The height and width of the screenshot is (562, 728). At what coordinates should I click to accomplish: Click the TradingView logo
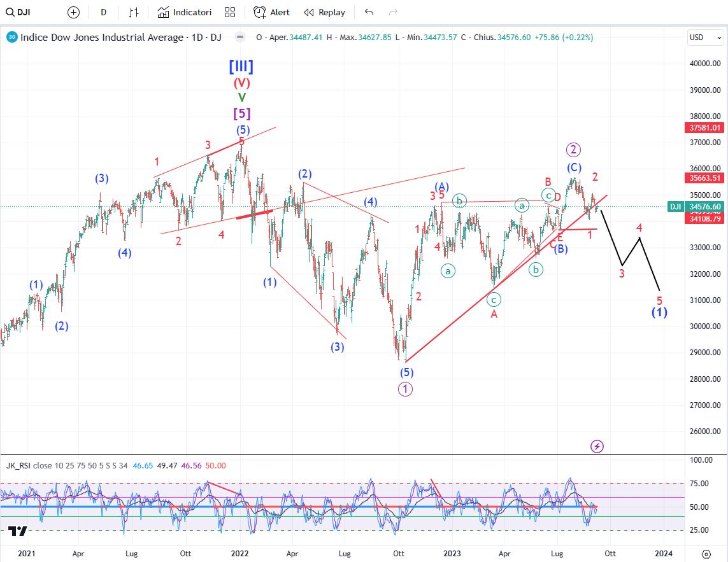(x=18, y=531)
